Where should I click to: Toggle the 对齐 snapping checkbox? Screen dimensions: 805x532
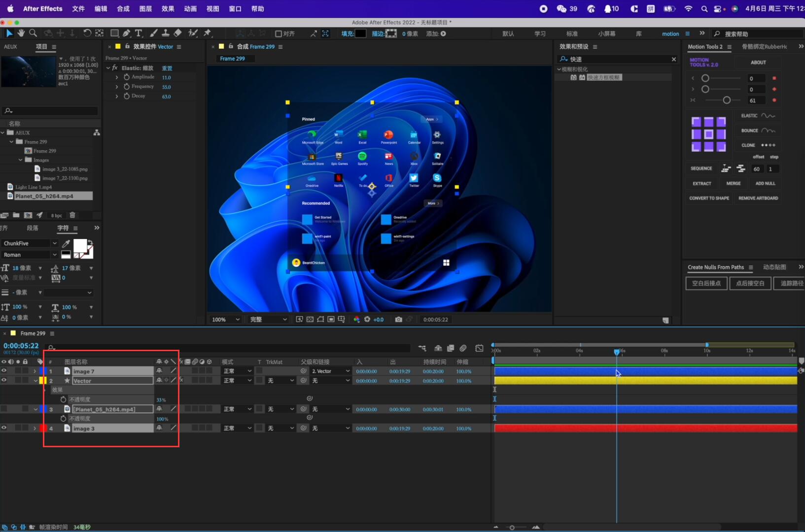279,33
